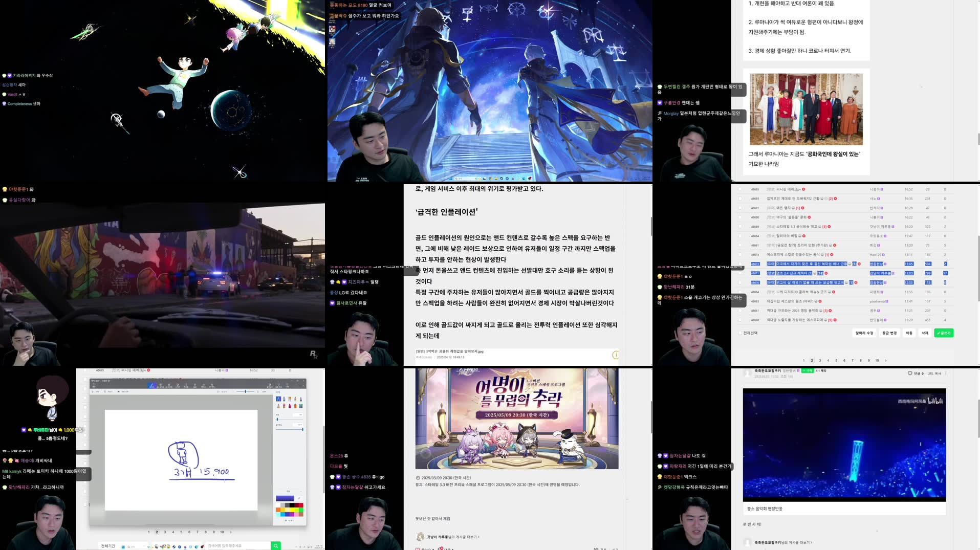Select the Eraser tool in Paint 3D
This screenshot has height=550, width=980.
coord(284,406)
